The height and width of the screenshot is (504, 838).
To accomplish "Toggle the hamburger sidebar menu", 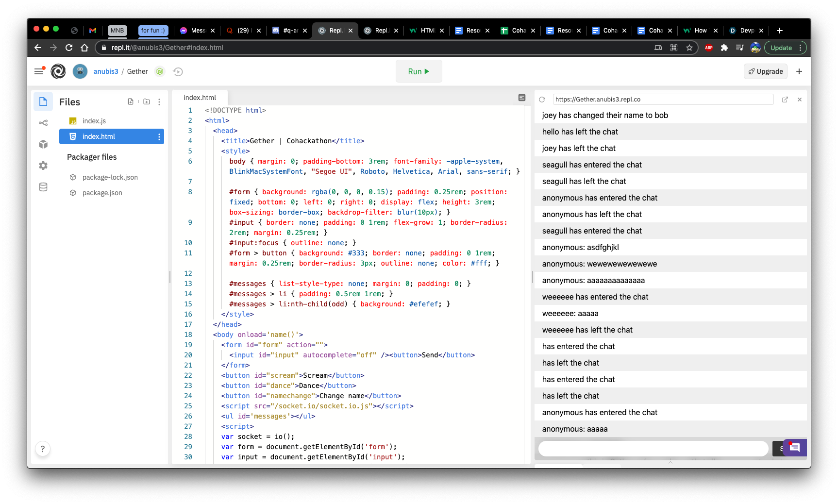I will 39,71.
